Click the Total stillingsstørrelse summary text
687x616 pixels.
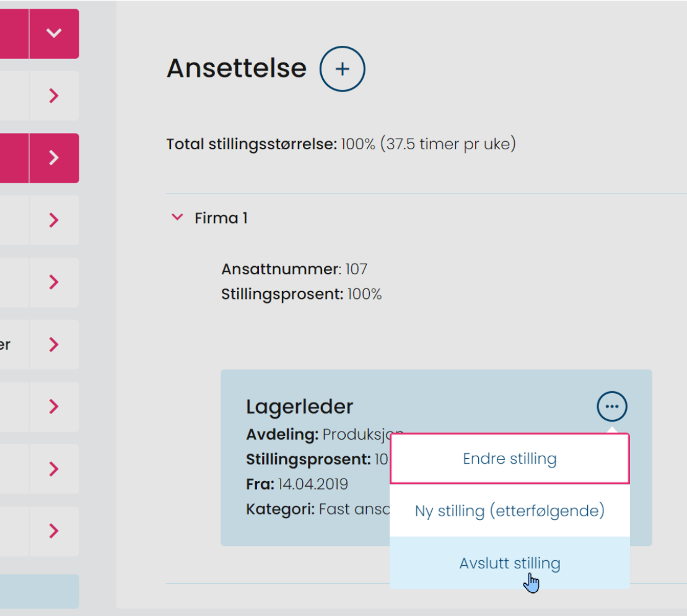pyautogui.click(x=341, y=144)
